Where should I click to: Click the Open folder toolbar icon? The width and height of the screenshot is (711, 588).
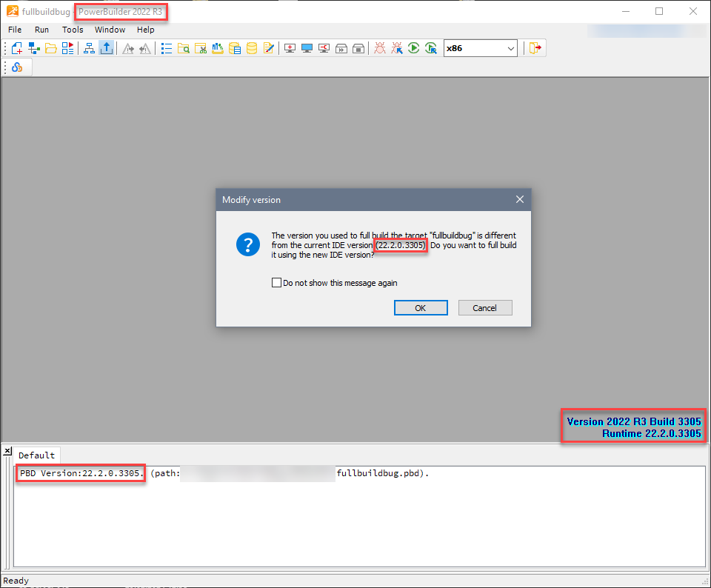[x=51, y=48]
